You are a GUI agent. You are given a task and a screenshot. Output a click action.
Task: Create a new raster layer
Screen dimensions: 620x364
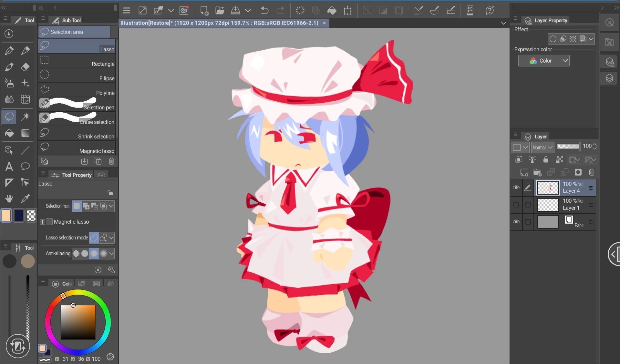pyautogui.click(x=524, y=172)
